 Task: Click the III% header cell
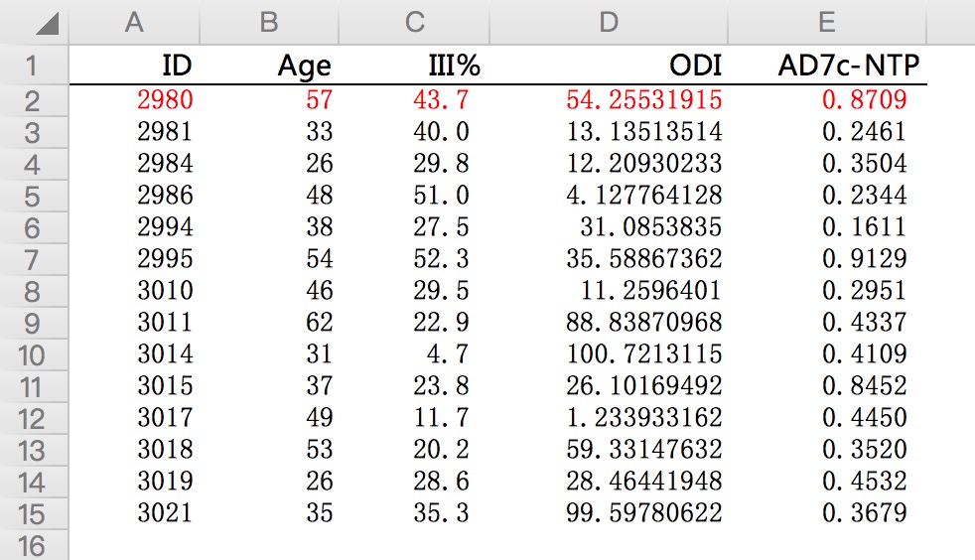pyautogui.click(x=414, y=65)
